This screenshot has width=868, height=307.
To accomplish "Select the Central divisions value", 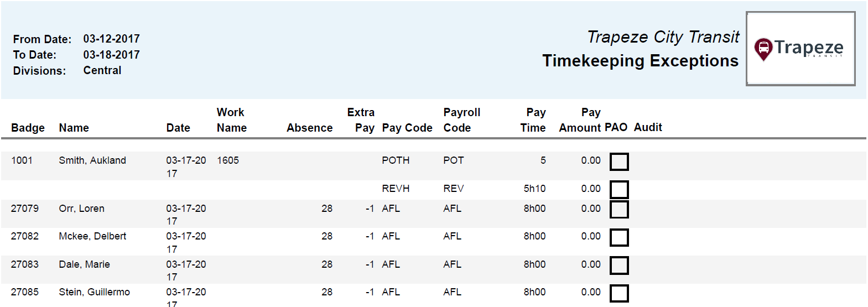I will [102, 70].
